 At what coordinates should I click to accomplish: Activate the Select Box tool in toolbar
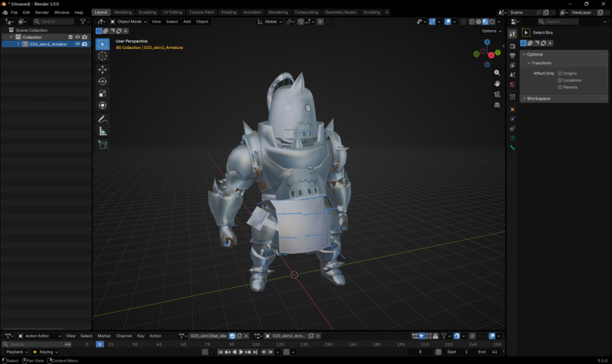coord(103,44)
